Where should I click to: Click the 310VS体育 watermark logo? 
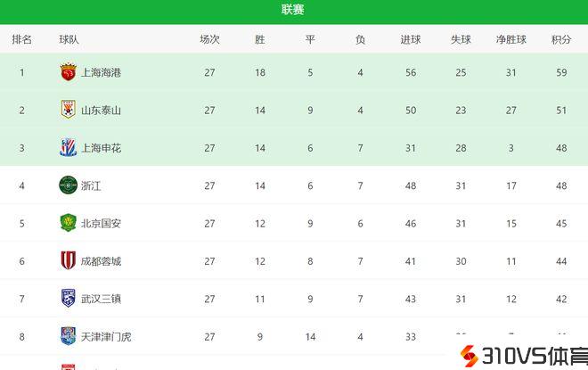pos(520,357)
